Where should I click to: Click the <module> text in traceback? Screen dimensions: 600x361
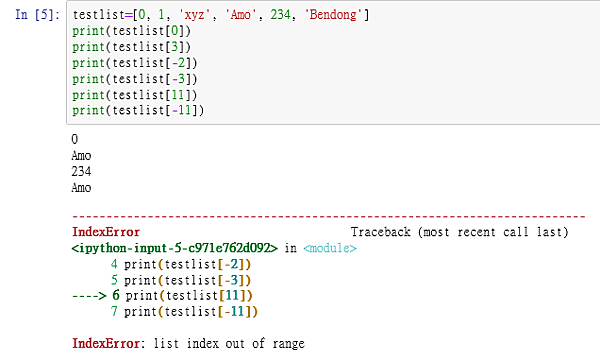click(330, 248)
